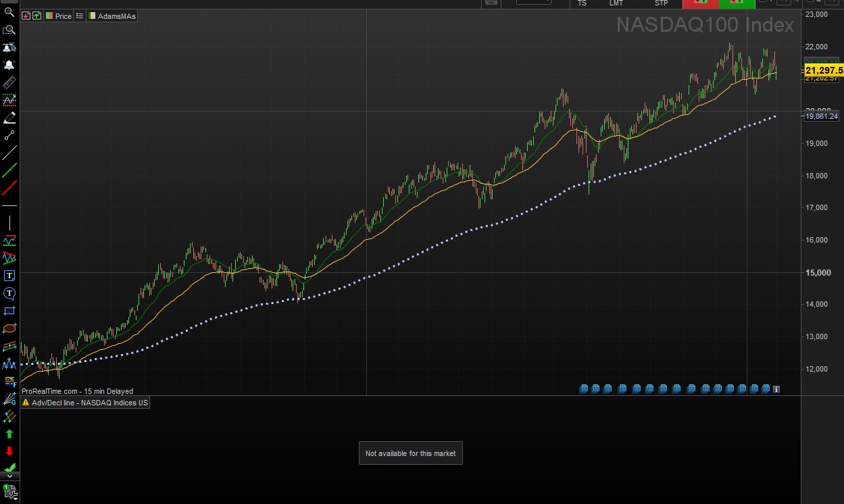844x504 pixels.
Task: Select the green checkmark tool
Action: point(9,468)
